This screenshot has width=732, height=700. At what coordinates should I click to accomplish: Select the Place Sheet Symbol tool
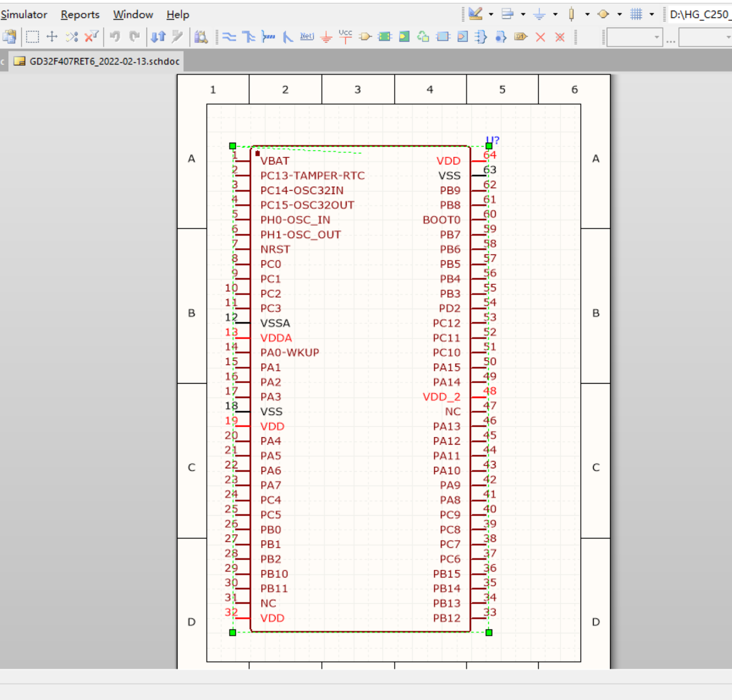384,37
